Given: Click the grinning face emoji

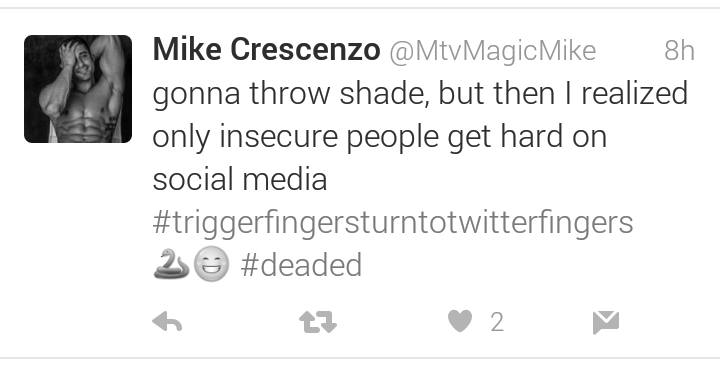Looking at the screenshot, I should (211, 264).
